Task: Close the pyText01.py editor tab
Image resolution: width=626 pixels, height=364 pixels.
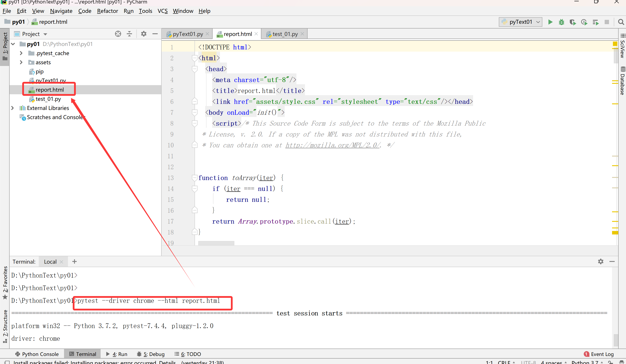Action: (x=207, y=34)
